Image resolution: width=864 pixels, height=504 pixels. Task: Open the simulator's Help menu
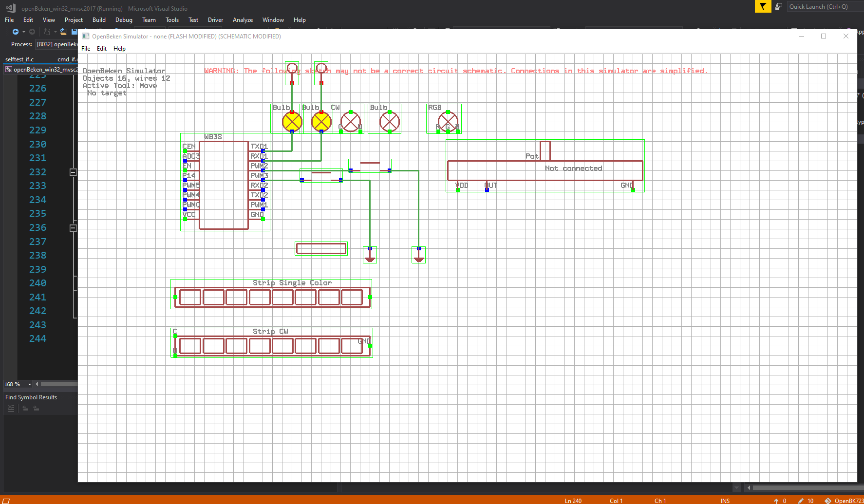[x=119, y=49]
